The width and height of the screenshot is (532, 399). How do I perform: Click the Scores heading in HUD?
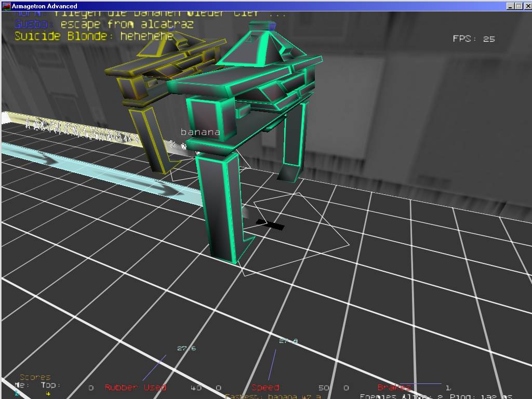[35, 377]
